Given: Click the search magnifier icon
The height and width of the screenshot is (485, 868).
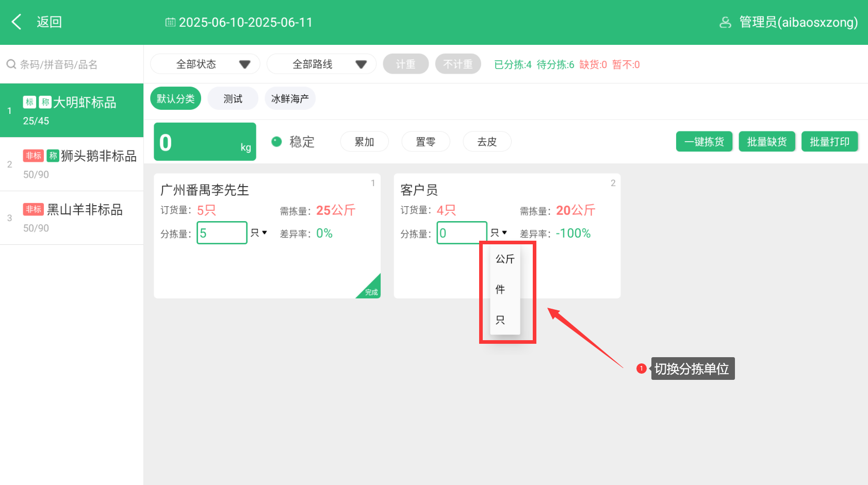Looking at the screenshot, I should [11, 64].
